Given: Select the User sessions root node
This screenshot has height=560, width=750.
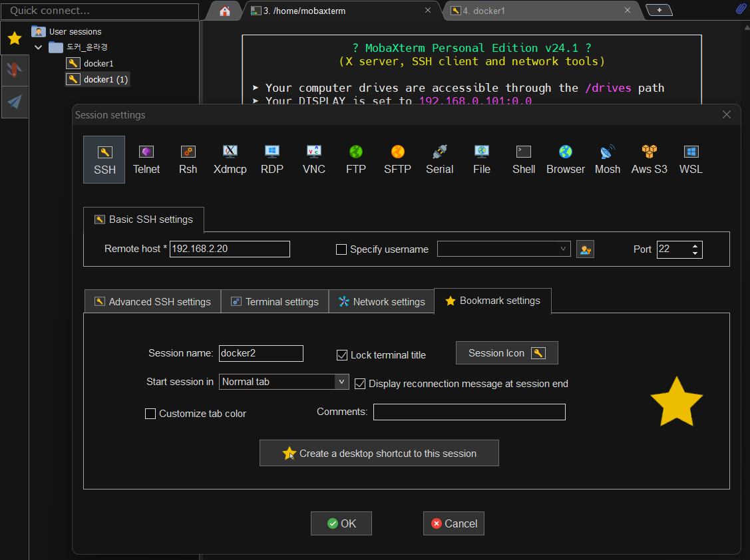Looking at the screenshot, I should point(67,31).
